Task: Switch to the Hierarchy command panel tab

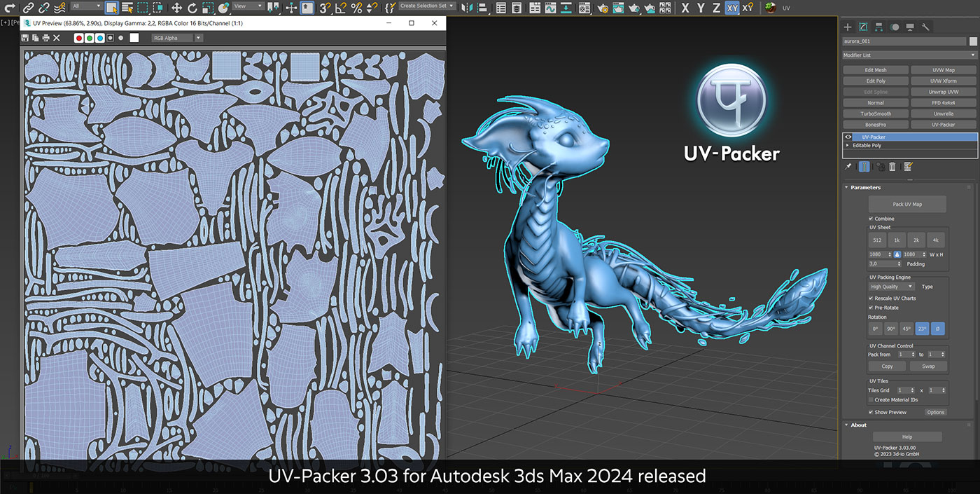Action: [x=878, y=27]
